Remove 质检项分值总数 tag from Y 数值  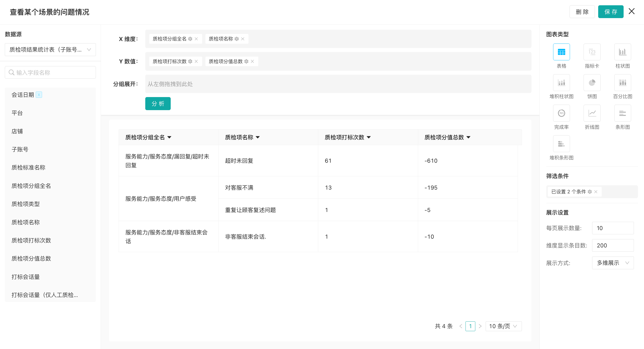click(253, 61)
